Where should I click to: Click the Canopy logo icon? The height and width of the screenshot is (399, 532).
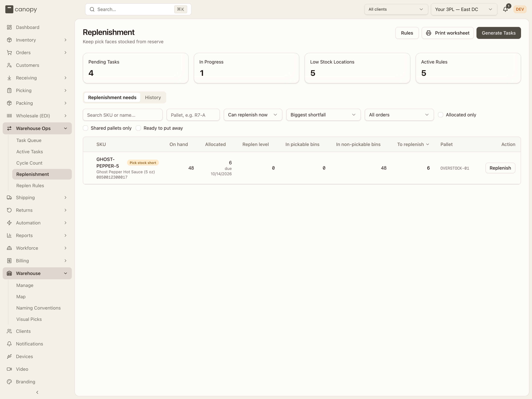click(x=9, y=9)
